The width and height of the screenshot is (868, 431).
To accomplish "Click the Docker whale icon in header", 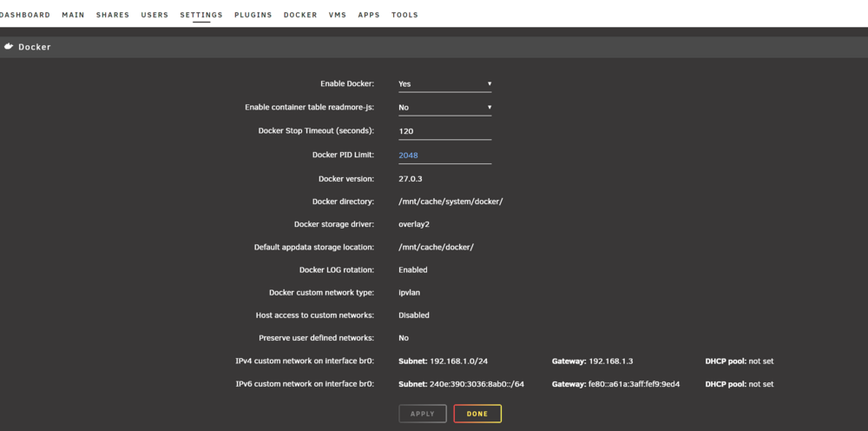I will pyautogui.click(x=9, y=47).
